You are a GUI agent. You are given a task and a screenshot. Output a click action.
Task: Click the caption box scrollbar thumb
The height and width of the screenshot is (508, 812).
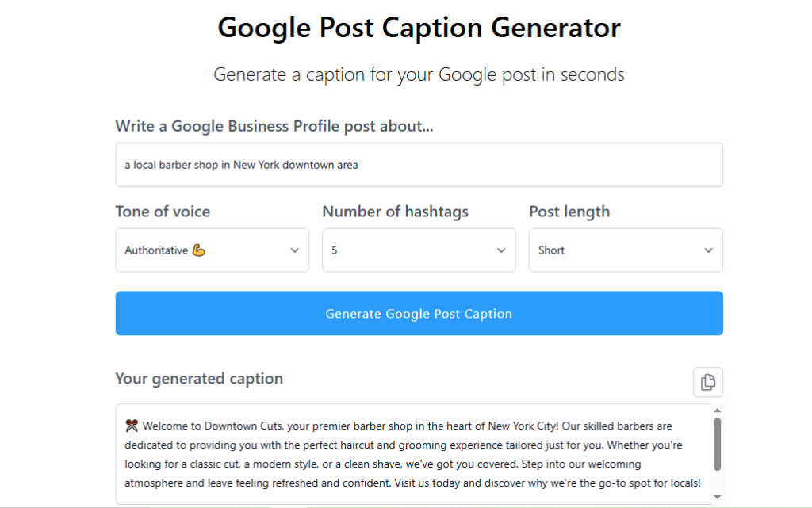click(717, 444)
